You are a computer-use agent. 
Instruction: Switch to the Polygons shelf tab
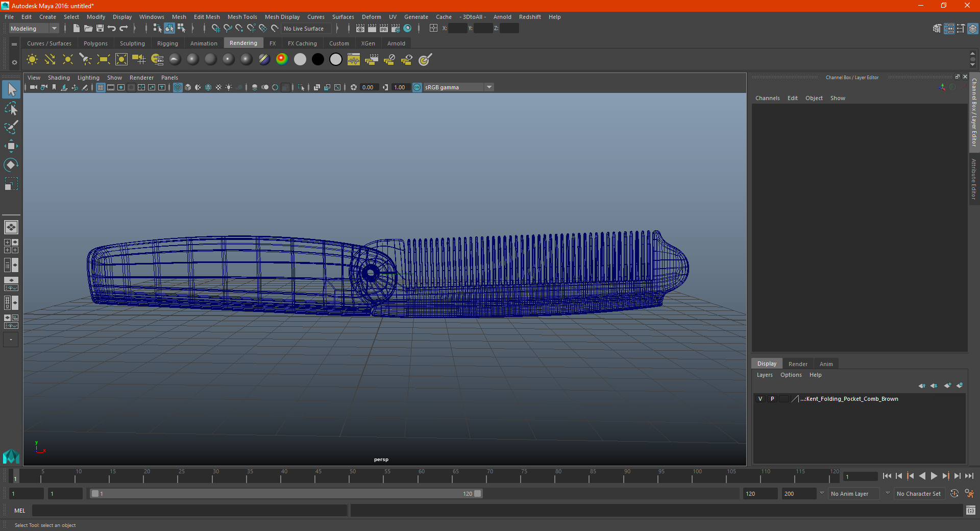point(95,43)
